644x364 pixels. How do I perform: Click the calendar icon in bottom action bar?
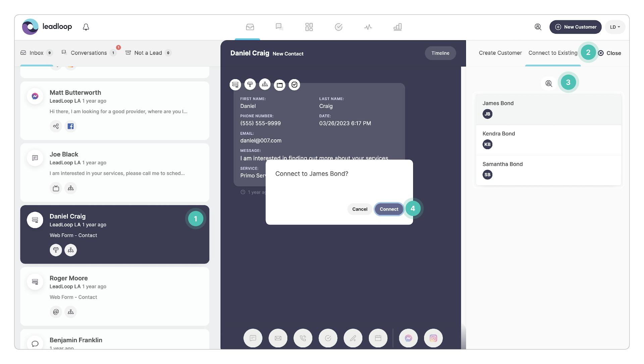tap(378, 338)
